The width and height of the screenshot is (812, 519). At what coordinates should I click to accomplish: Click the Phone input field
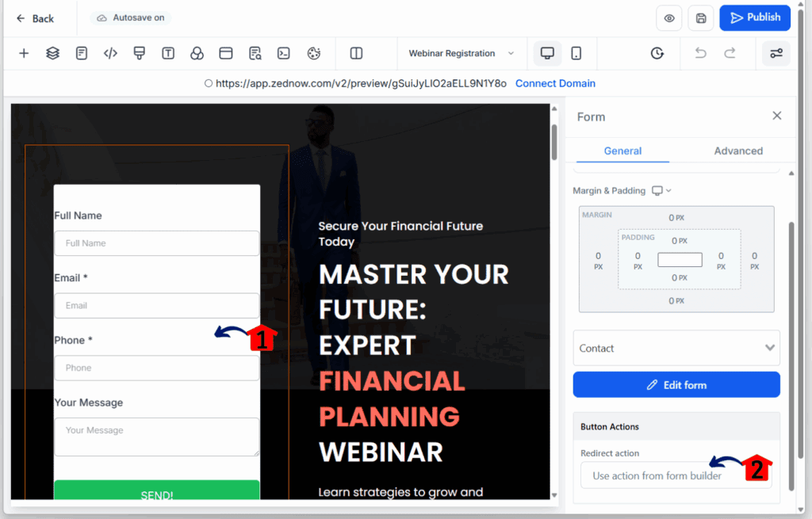tap(157, 368)
